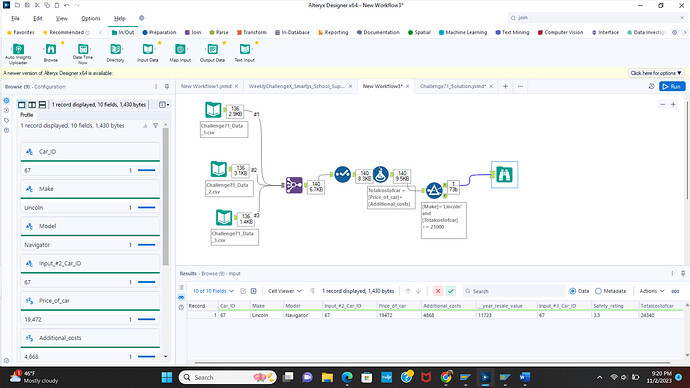This screenshot has height=388, width=690.
Task: Click the green check apply button in Results
Action: (x=451, y=291)
